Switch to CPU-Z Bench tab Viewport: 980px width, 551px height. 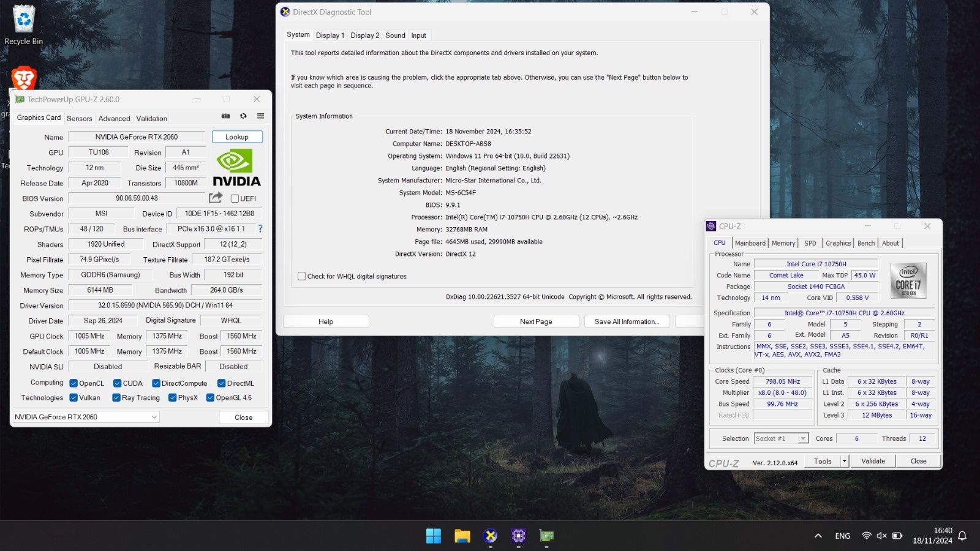pyautogui.click(x=866, y=243)
